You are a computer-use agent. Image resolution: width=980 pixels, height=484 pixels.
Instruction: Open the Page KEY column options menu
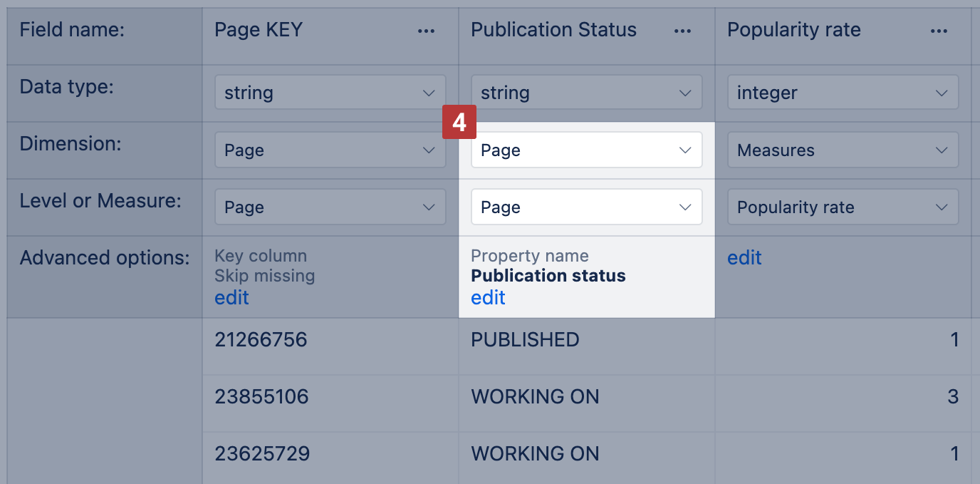coord(426,31)
